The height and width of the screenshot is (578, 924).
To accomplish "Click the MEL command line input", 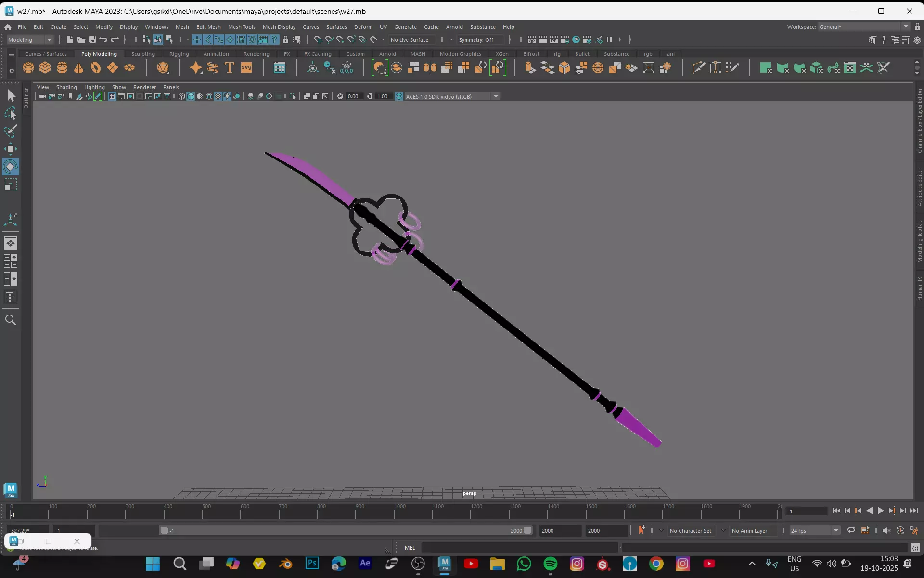I will (519, 548).
